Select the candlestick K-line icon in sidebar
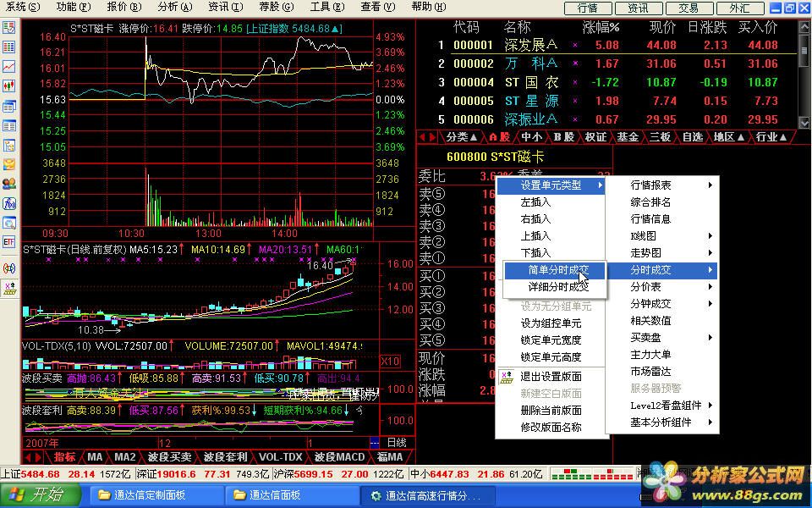Screen dimensions: 812x508 point(8,86)
